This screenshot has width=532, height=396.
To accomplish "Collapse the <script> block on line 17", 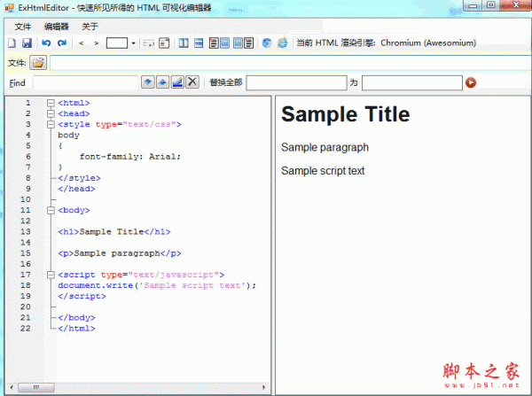I will point(51,275).
